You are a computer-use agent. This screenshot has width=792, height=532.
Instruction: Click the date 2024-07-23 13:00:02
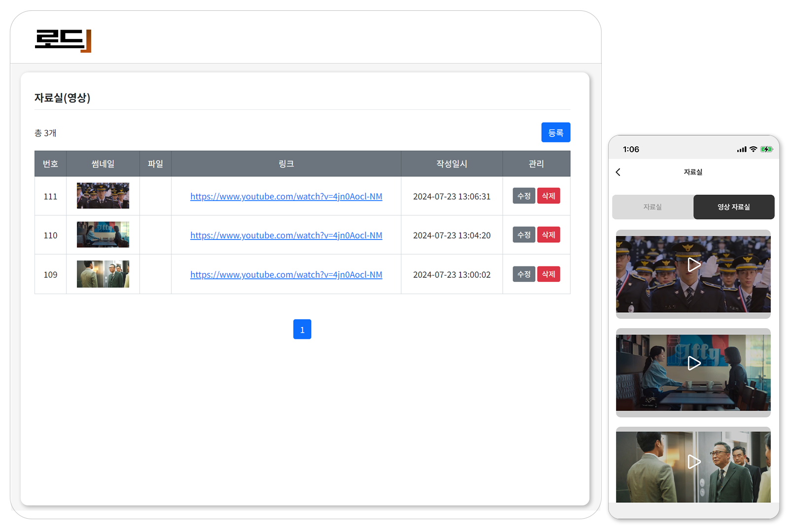click(x=452, y=275)
